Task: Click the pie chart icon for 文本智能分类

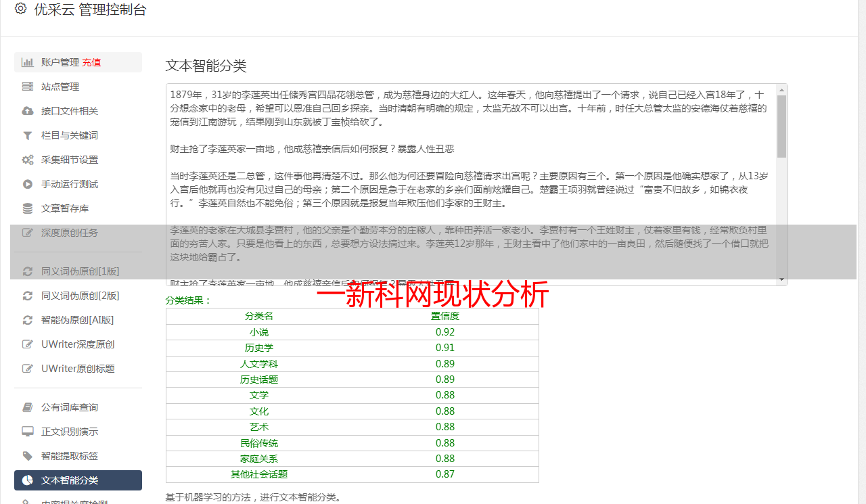Action: click(28, 480)
